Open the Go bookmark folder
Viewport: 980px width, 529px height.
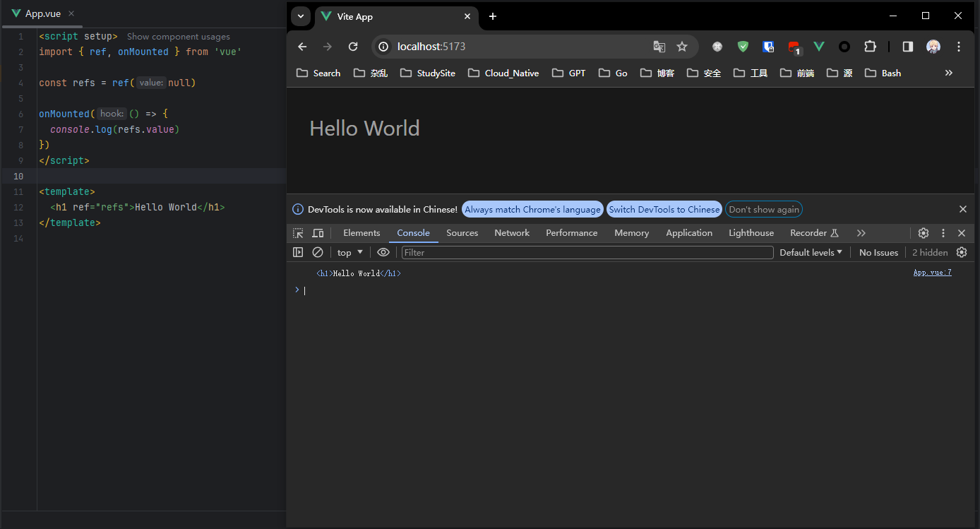pyautogui.click(x=613, y=73)
